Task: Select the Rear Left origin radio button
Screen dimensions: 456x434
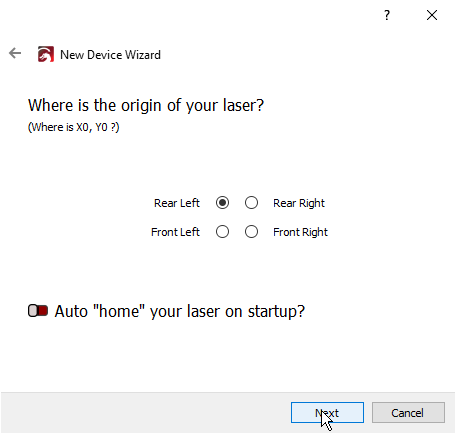Action: pos(222,203)
